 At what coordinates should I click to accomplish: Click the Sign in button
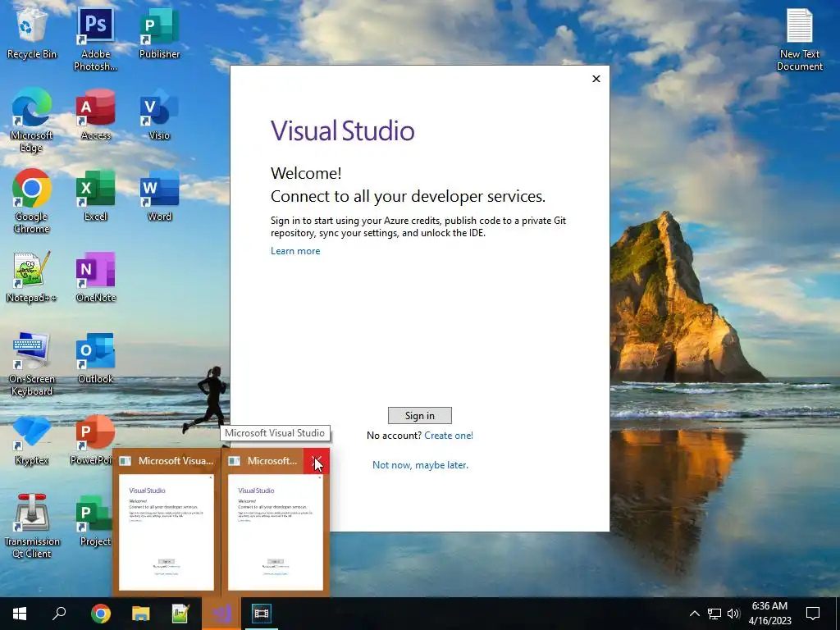point(419,416)
